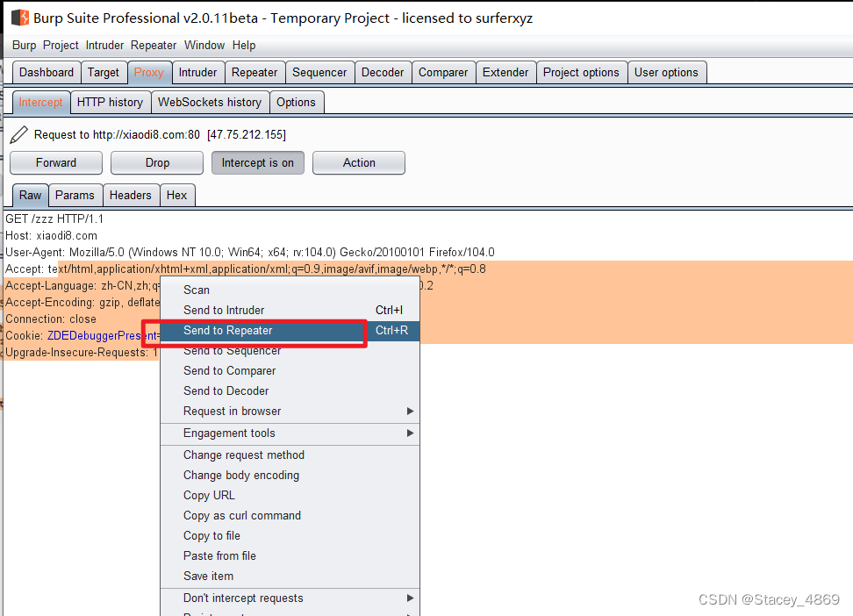Open the Comparer tab
Image resolution: width=853 pixels, height=616 pixels.
coord(443,72)
